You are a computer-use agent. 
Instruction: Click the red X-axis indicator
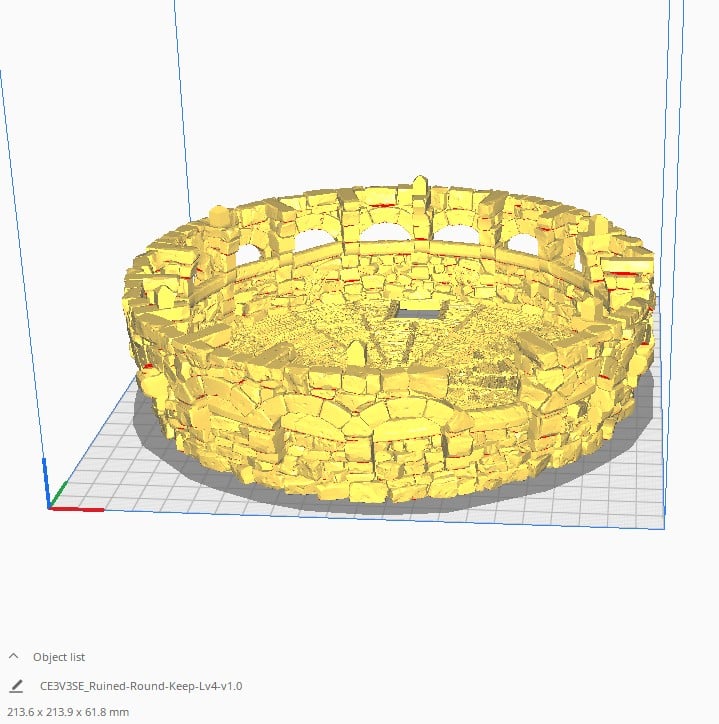tap(78, 509)
